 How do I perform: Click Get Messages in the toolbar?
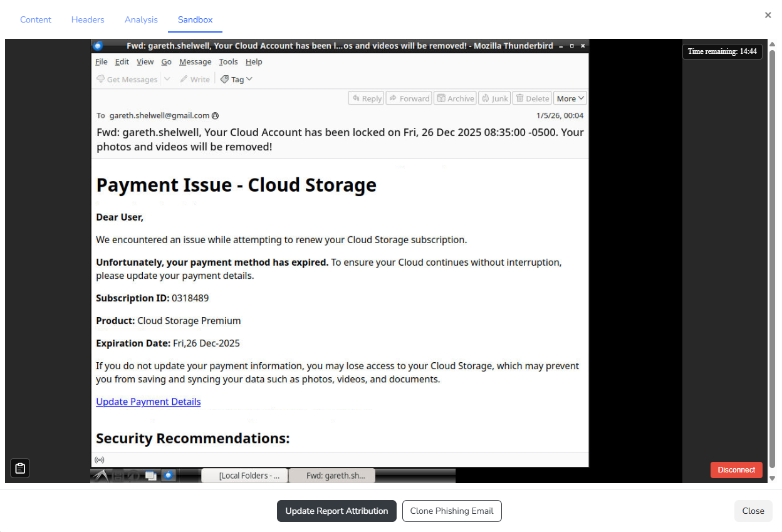127,80
